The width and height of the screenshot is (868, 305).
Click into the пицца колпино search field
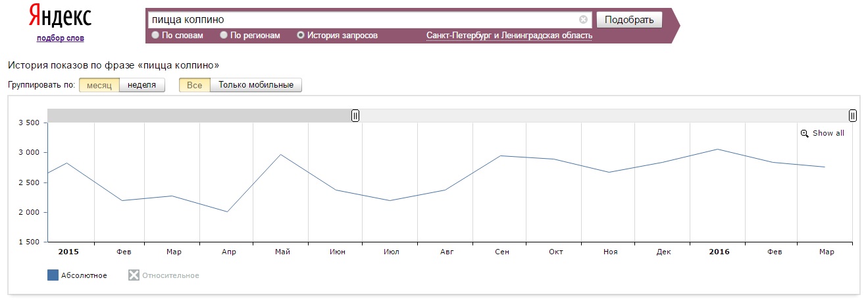362,20
